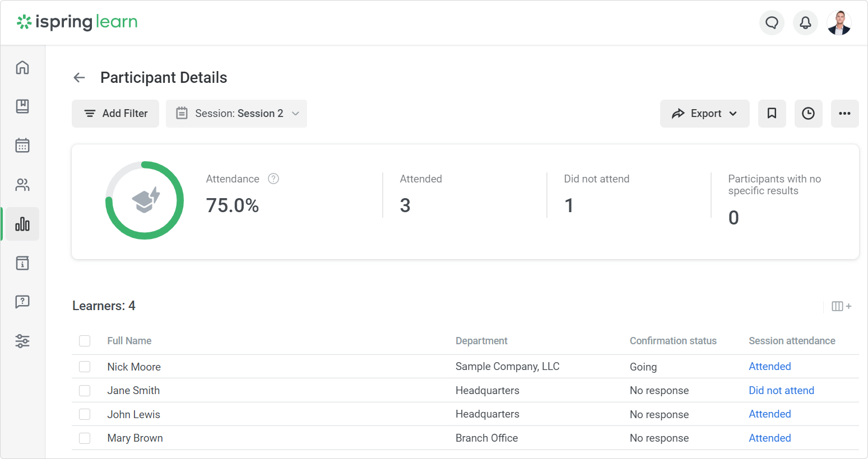The width and height of the screenshot is (868, 459).
Task: Click the Going confirmation status cell
Action: coord(643,367)
